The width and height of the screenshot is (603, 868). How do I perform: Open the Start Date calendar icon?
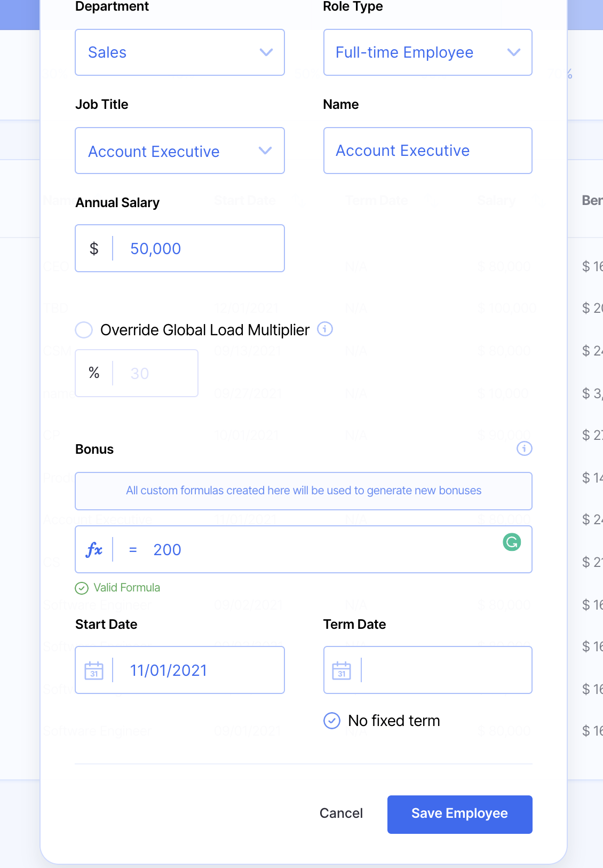coord(94,670)
